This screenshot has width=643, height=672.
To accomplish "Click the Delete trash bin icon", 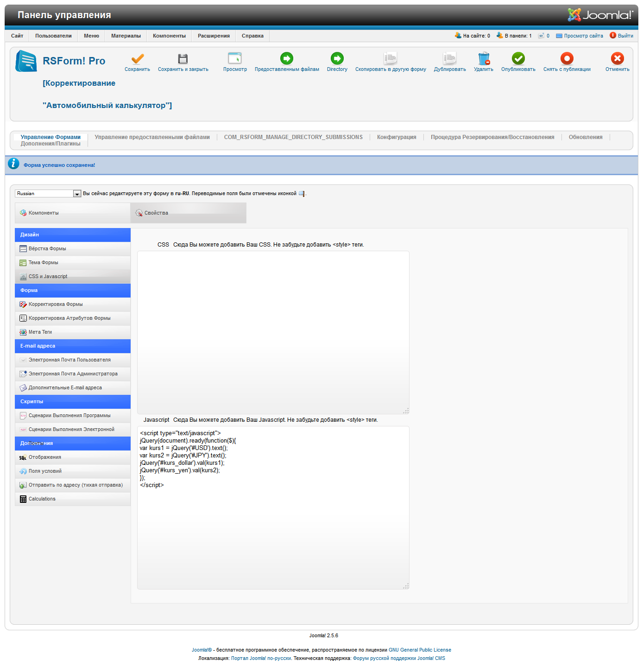I will pyautogui.click(x=484, y=58).
